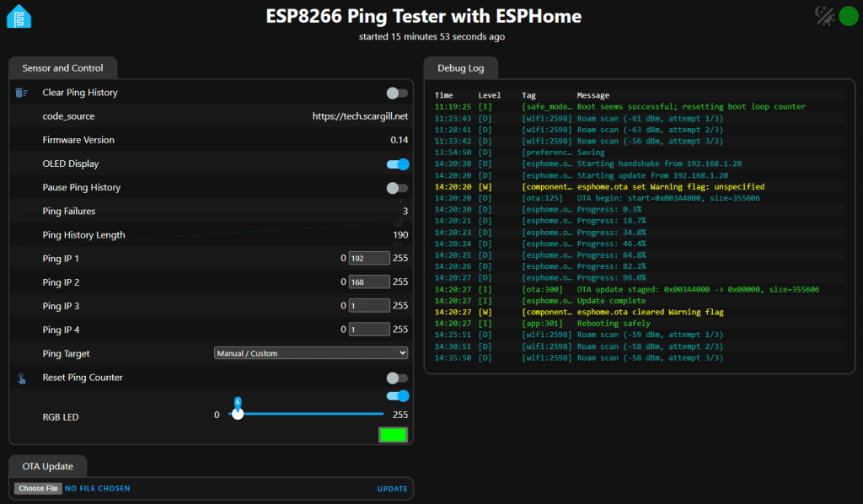Click the 'Roam scan (-61 dBm, attempt 1/3)' log line

point(639,118)
